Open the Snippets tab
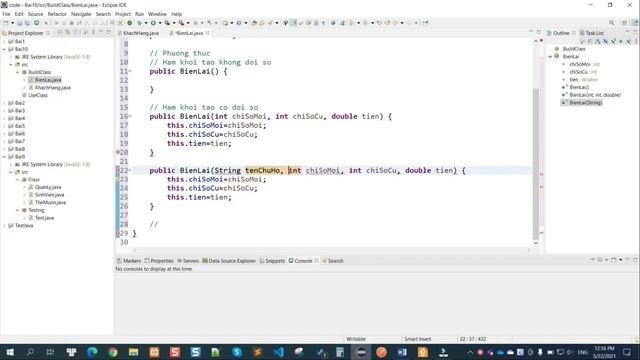This screenshot has height=360, width=640. tap(272, 261)
